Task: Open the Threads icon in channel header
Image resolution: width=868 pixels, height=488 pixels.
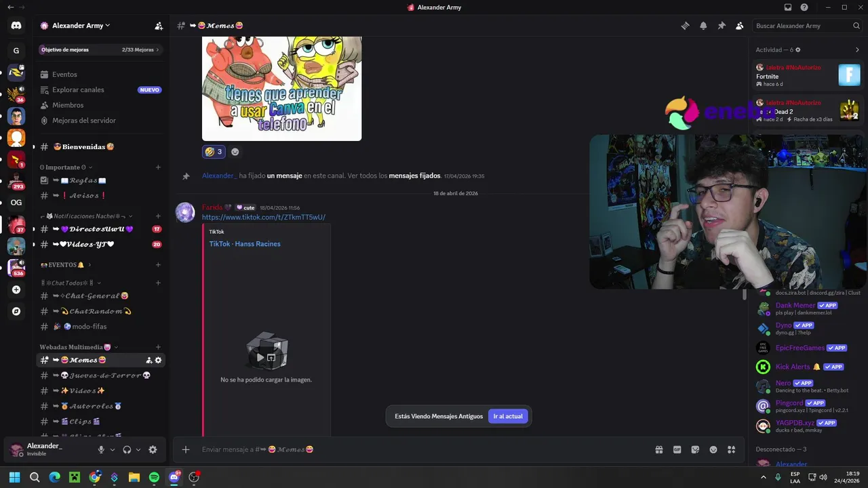Action: (x=685, y=26)
